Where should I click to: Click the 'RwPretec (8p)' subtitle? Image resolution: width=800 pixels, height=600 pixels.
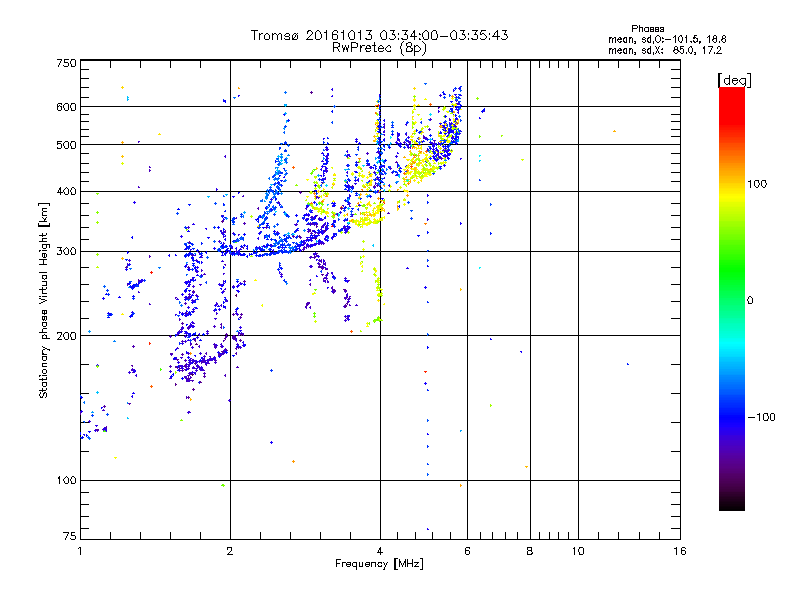(379, 48)
